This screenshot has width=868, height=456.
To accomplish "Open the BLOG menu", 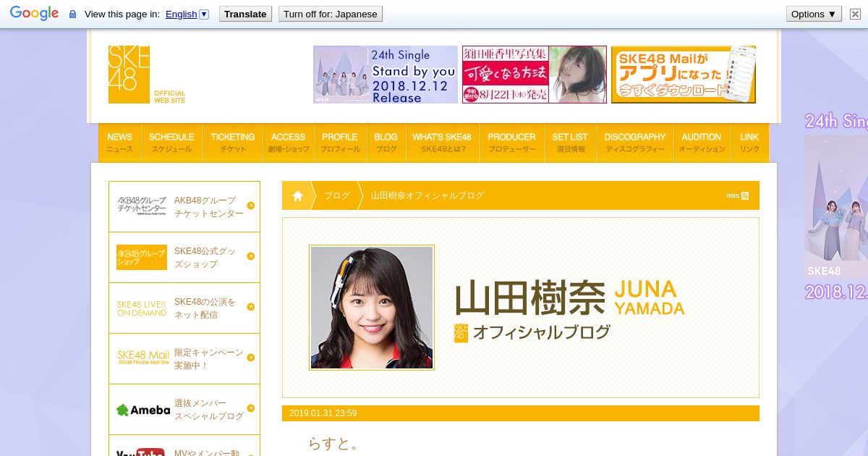I will click(386, 143).
